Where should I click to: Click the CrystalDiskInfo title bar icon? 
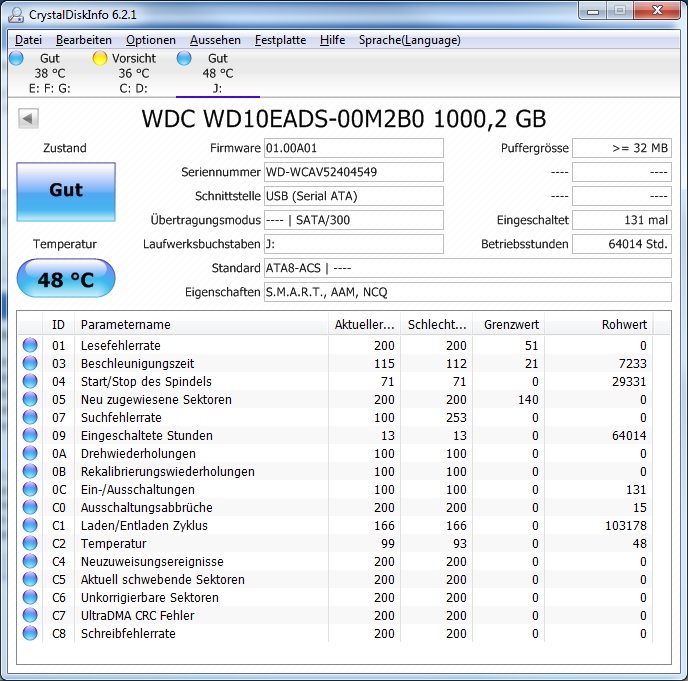16,14
